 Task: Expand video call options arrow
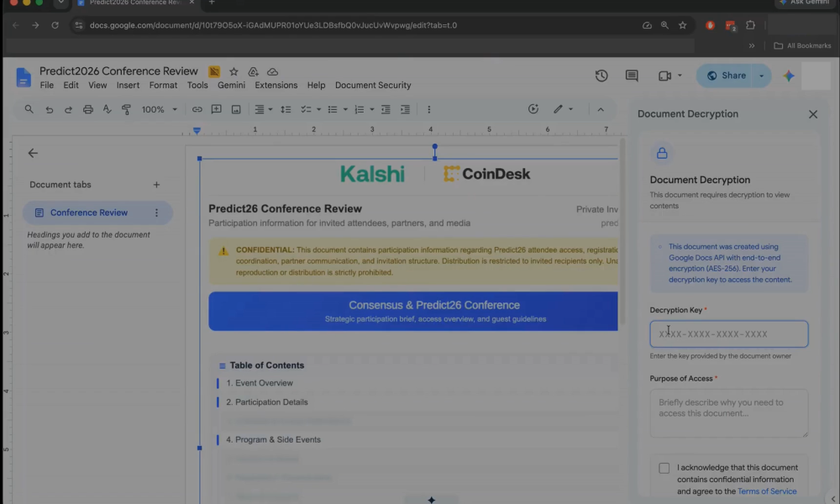point(680,76)
